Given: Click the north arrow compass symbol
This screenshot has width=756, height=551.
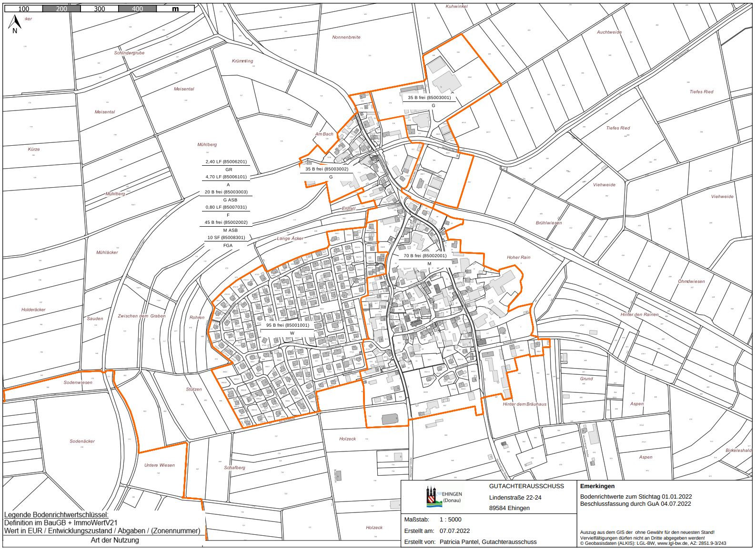Looking at the screenshot, I should click(15, 24).
